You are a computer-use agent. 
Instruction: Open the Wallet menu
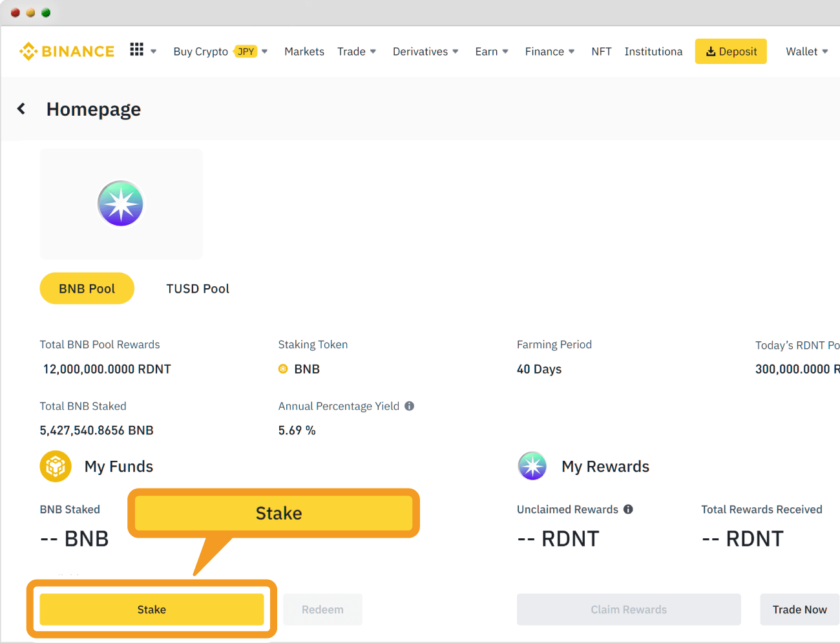point(802,52)
